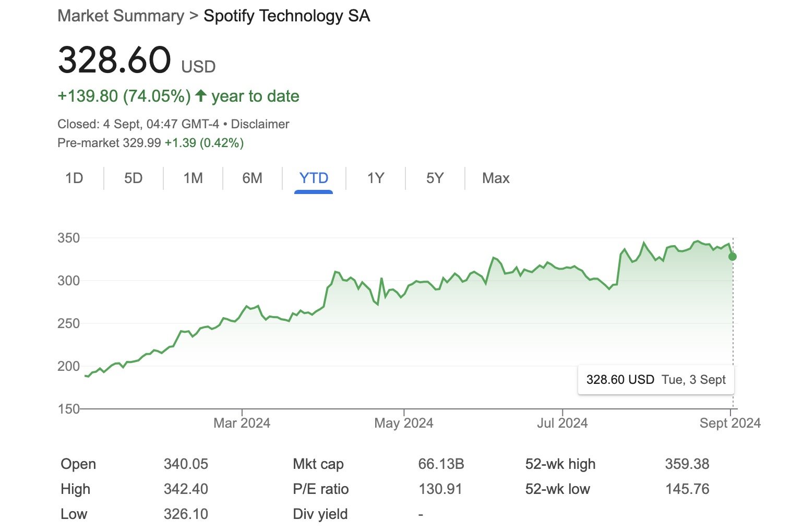The height and width of the screenshot is (532, 791).
Task: Click the green dot chart endpoint marker
Action: point(733,257)
